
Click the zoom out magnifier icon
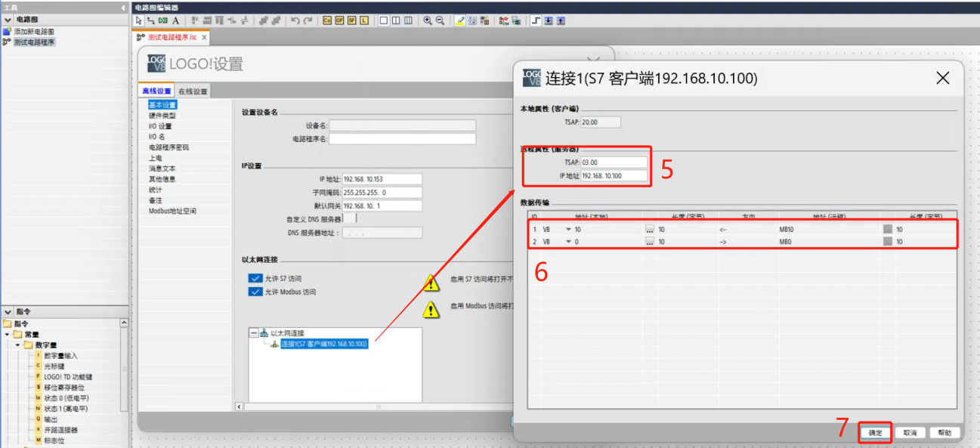click(x=439, y=20)
